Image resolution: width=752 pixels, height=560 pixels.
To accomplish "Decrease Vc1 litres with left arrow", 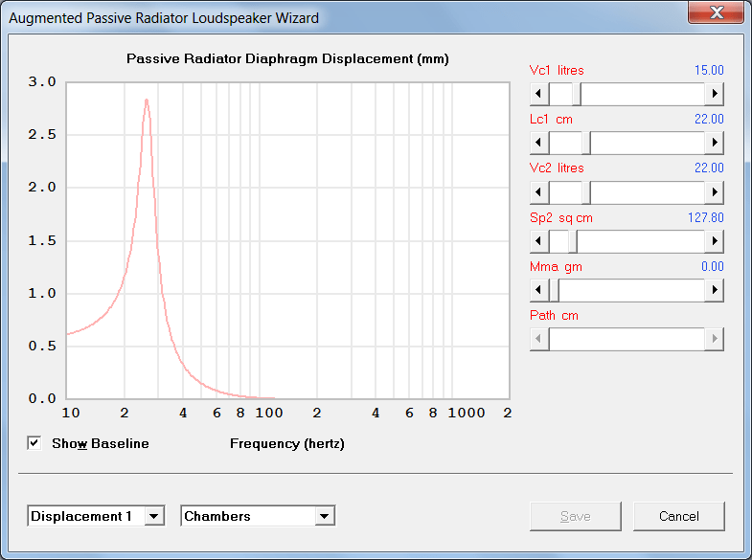I will tap(539, 94).
